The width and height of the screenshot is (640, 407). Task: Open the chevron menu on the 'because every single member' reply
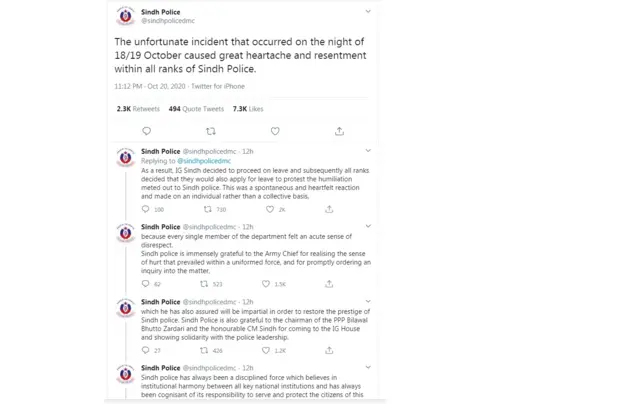pos(367,227)
